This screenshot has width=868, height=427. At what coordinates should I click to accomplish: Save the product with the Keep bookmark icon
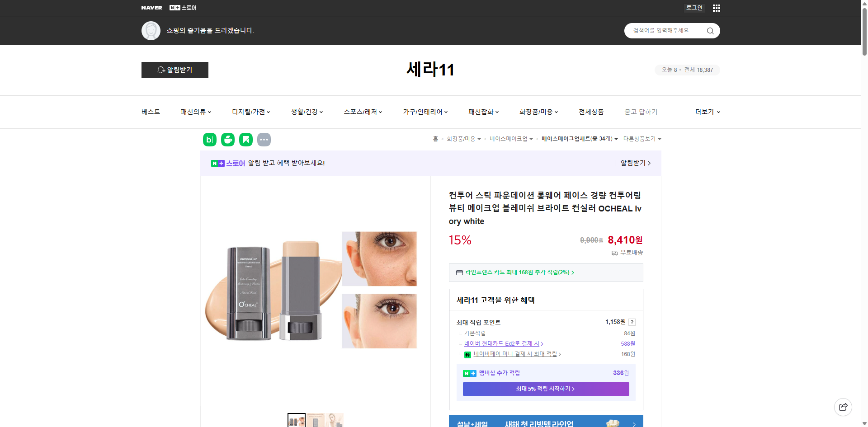(245, 140)
